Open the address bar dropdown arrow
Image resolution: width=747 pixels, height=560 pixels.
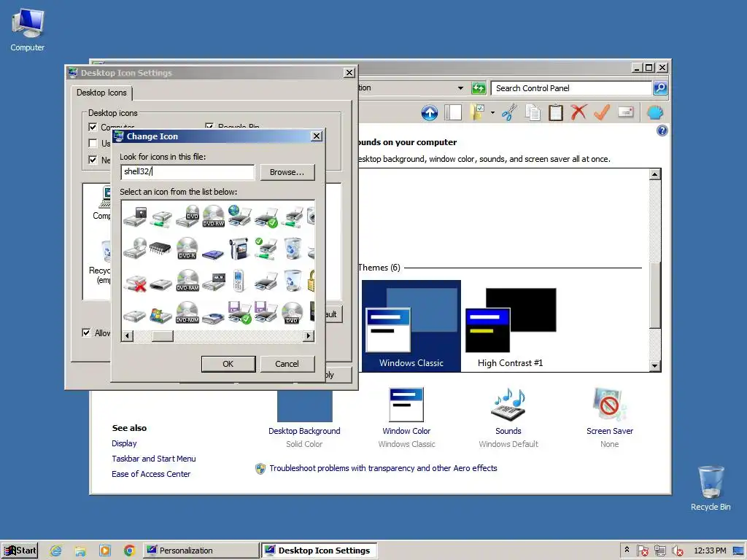[x=460, y=88]
